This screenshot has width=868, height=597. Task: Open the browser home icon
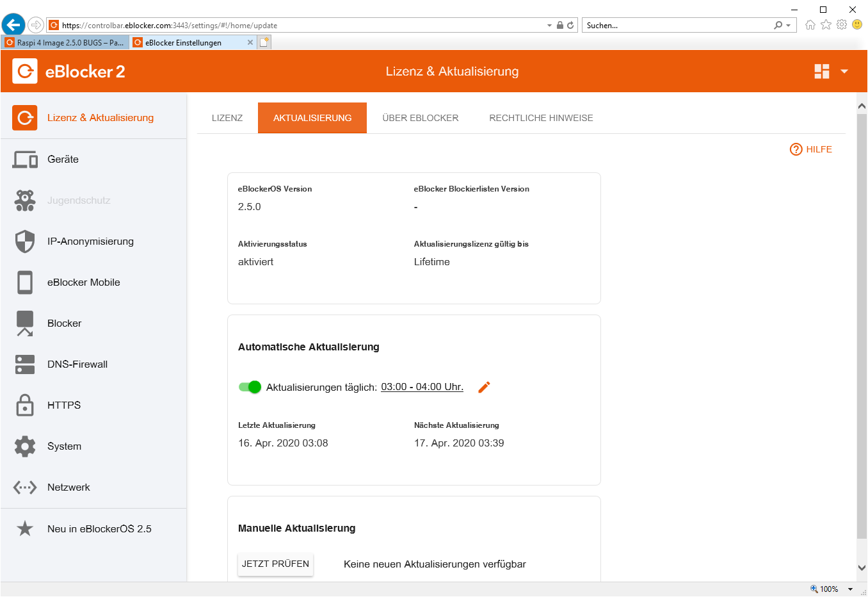pos(810,25)
